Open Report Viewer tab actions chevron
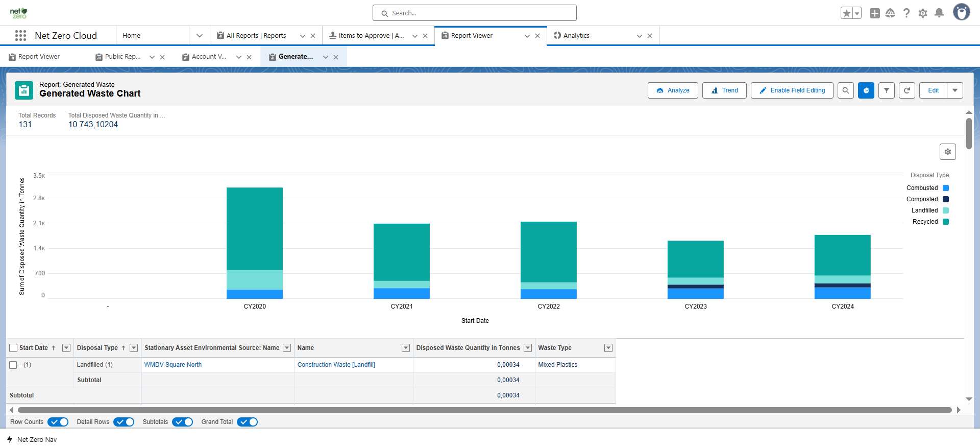Screen dimensions: 980x448 pyautogui.click(x=527, y=36)
